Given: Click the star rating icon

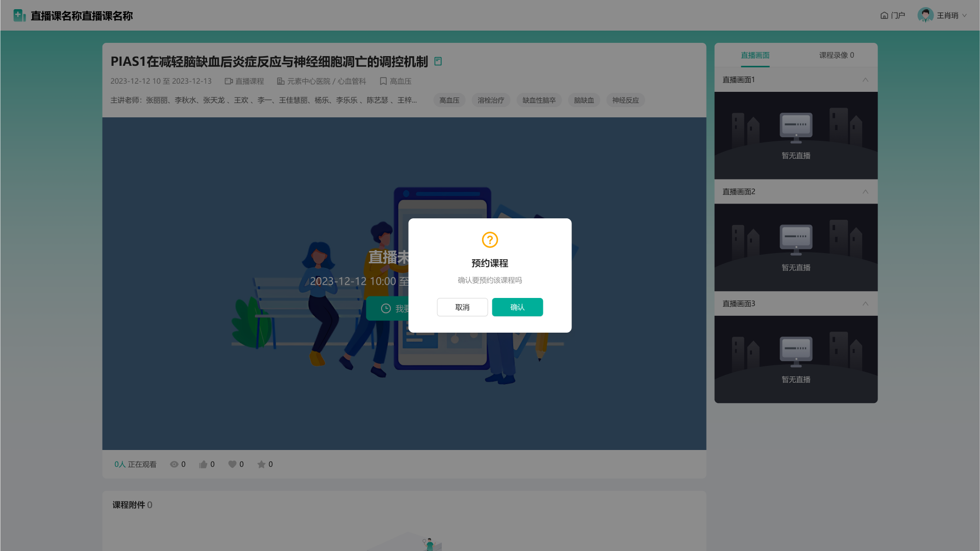Looking at the screenshot, I should pyautogui.click(x=261, y=464).
